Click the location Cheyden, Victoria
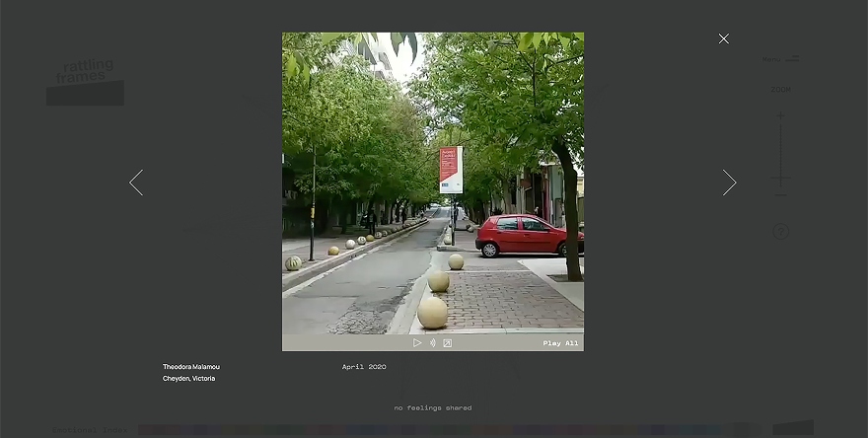Screen dimensions: 868x438 pyautogui.click(x=188, y=379)
